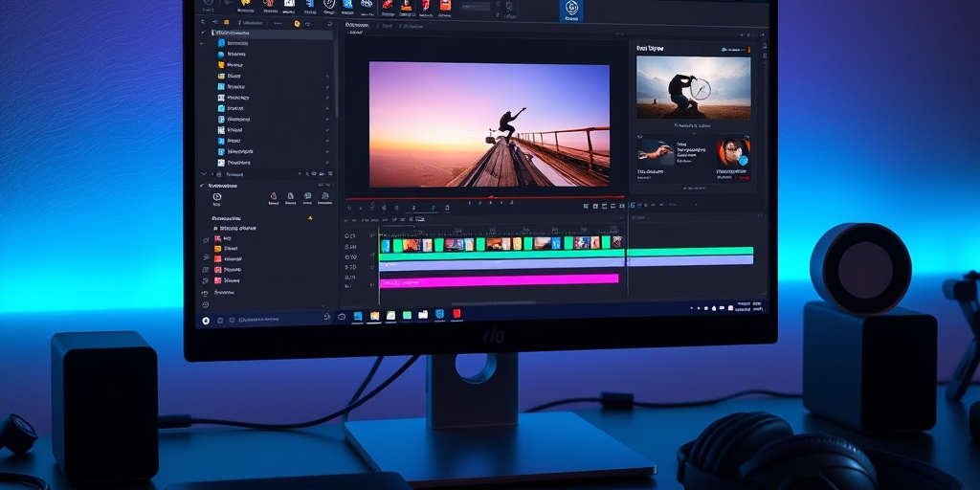Select the highlighted top row of file tree
Viewport: 980px width, 490px height.
point(272,33)
